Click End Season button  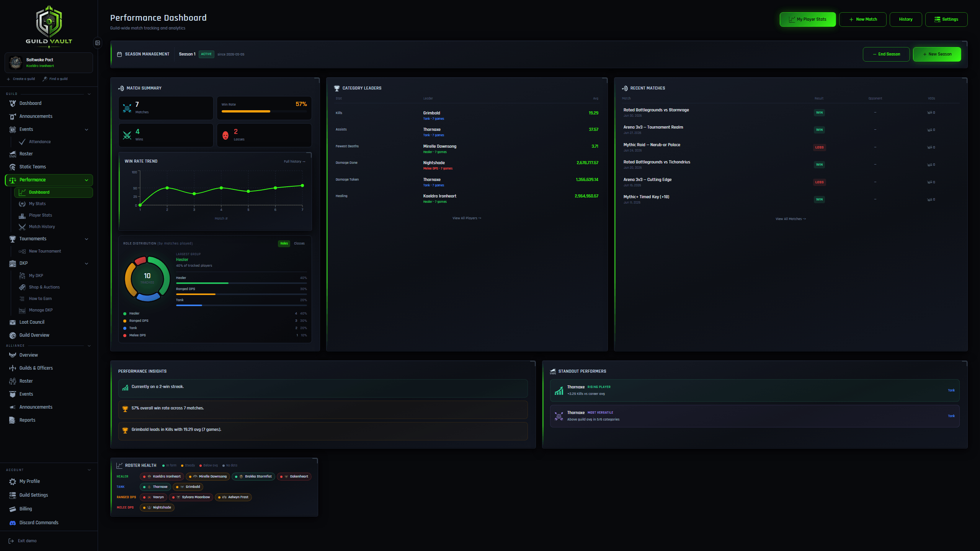(886, 54)
